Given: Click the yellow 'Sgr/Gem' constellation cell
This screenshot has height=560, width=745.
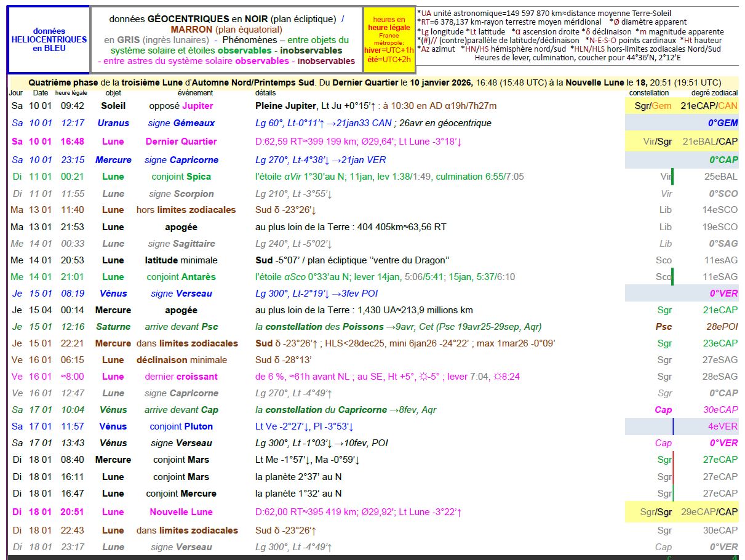Looking at the screenshot, I should [x=653, y=106].
